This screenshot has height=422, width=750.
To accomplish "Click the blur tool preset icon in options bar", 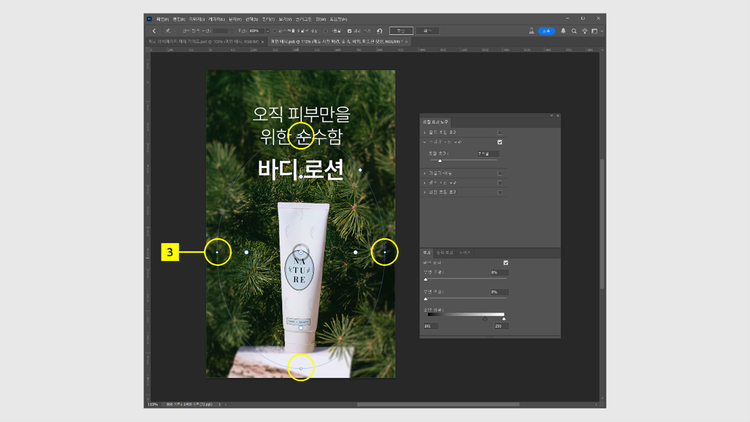I will (x=168, y=31).
